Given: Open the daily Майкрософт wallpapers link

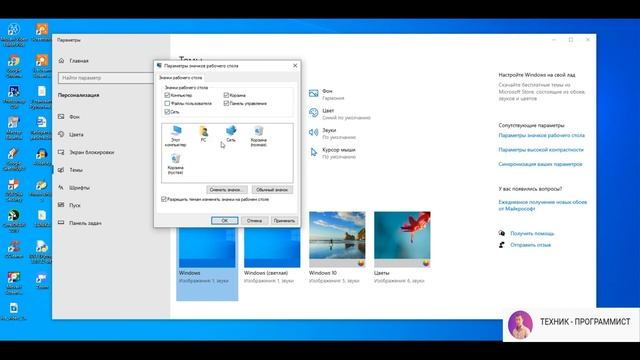Looking at the screenshot, I should 542,205.
